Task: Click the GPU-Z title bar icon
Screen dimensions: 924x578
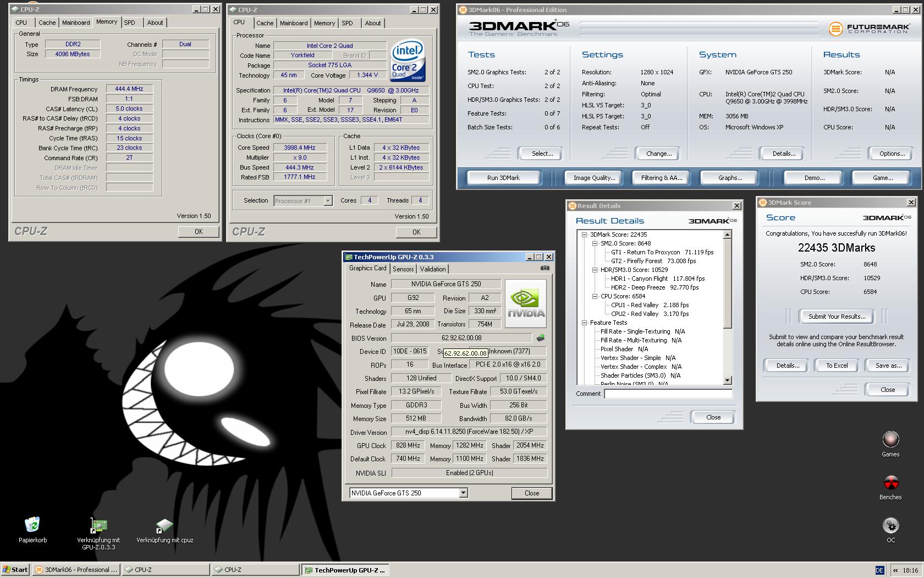Action: [x=348, y=257]
